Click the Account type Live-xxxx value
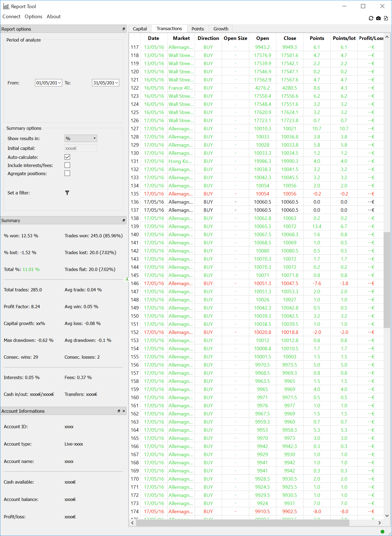Screen dimensions: 392x536 [x=74, y=444]
